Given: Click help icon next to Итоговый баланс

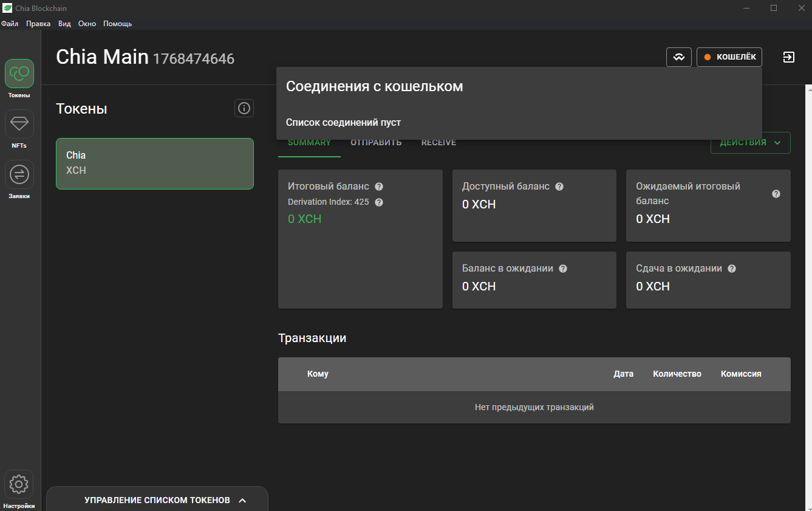Looking at the screenshot, I should click(379, 187).
